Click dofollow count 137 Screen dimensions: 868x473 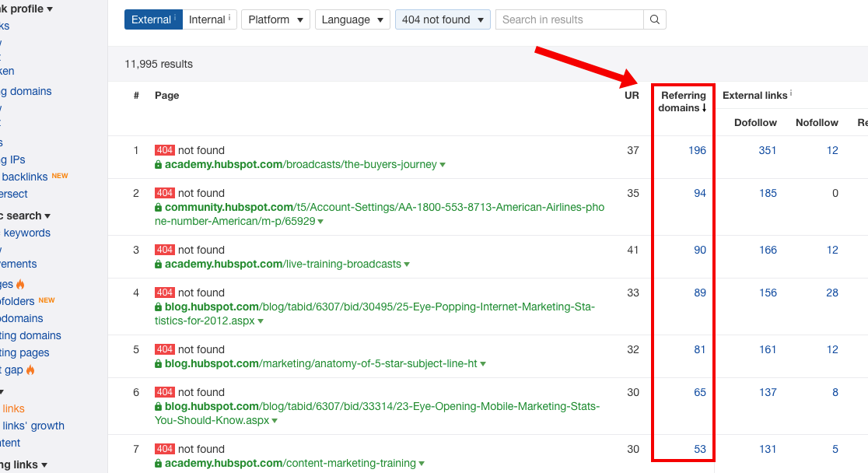pos(768,393)
